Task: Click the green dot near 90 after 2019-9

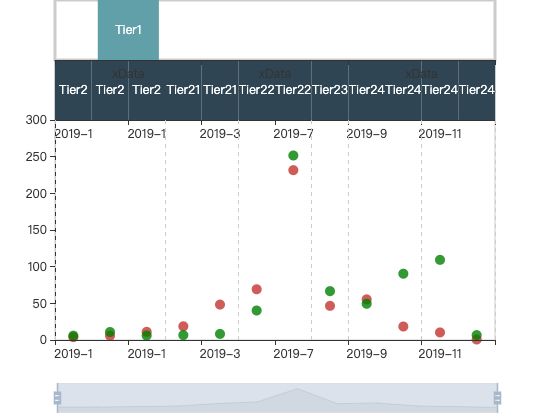Action: 403,274
